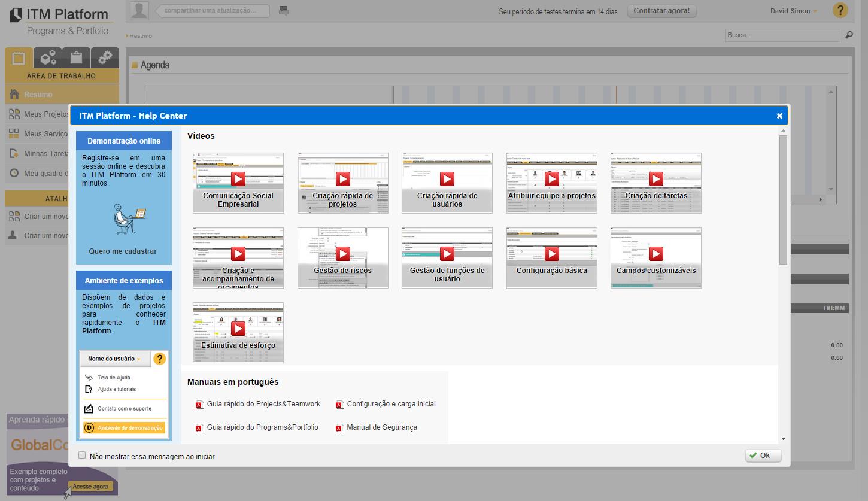Click the yellow help question mark in example panel
The width and height of the screenshot is (868, 501).
159,359
